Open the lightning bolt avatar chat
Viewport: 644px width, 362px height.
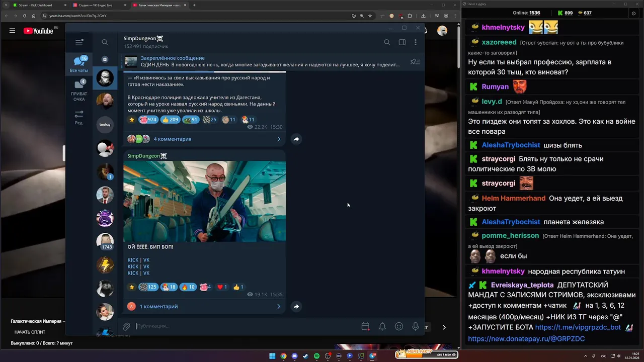[105, 264]
